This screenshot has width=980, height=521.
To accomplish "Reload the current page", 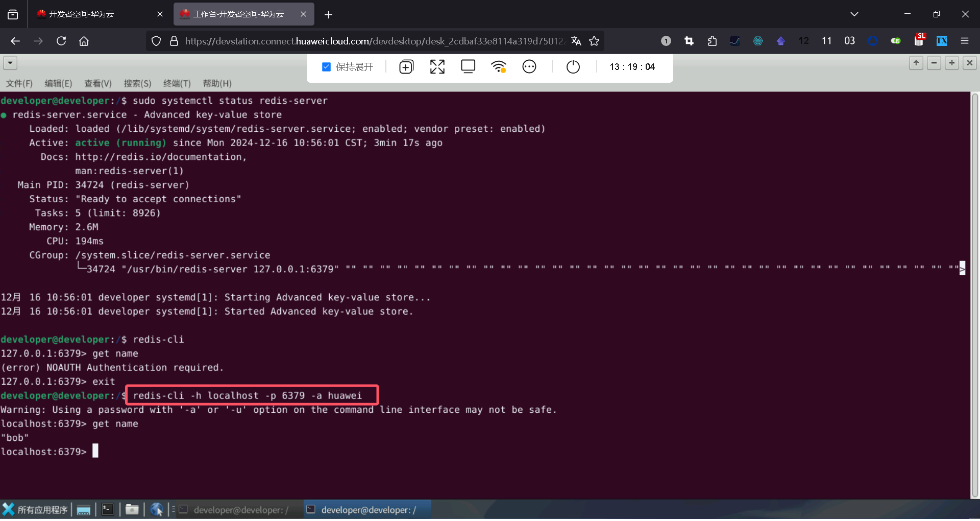I will coord(61,41).
